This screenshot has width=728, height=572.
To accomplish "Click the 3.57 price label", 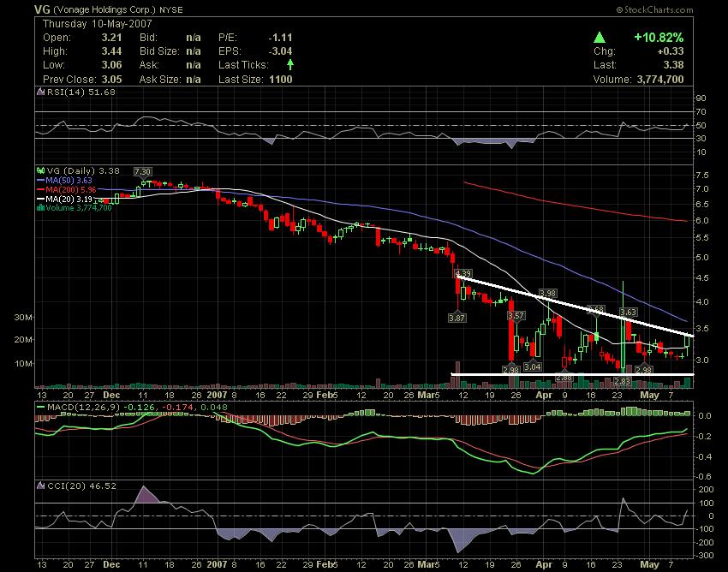I will click(516, 316).
